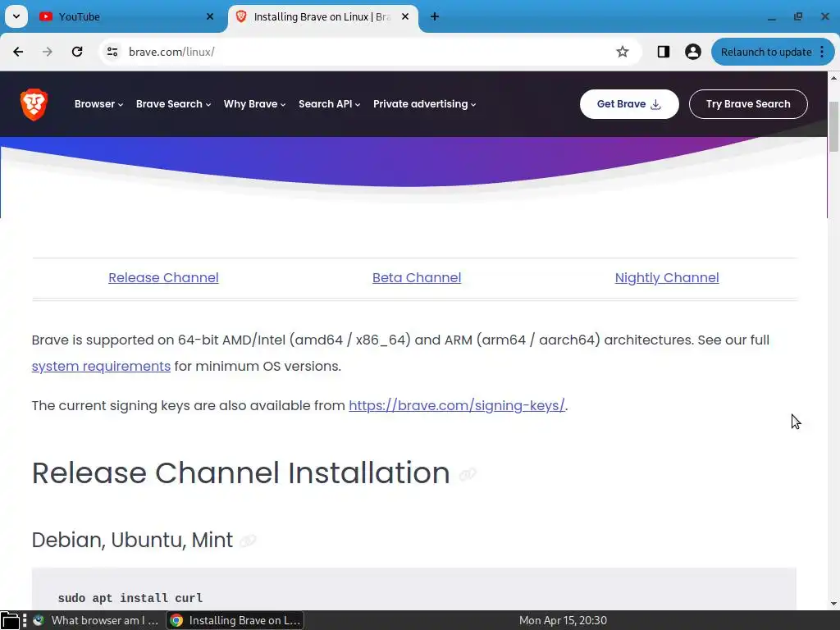Go forward with the forward arrow
840x630 pixels.
point(48,52)
